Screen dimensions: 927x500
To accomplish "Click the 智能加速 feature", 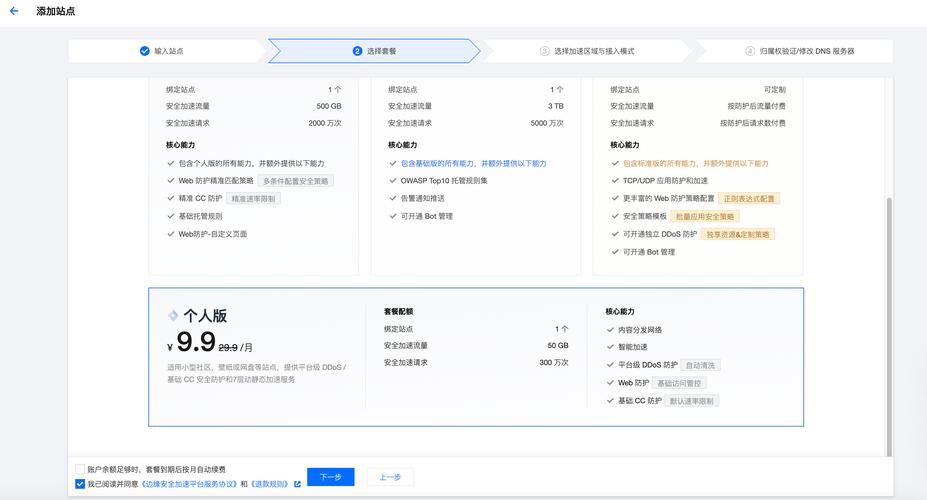I will tap(633, 347).
